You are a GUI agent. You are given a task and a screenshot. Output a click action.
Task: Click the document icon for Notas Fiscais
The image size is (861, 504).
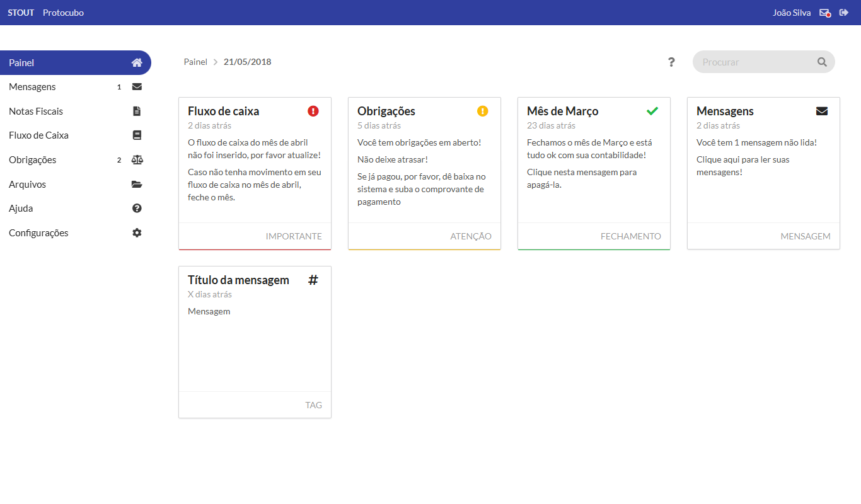point(137,112)
